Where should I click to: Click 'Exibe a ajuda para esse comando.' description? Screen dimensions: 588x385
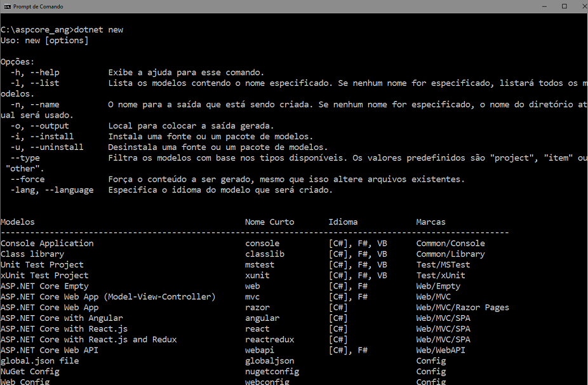click(x=187, y=72)
